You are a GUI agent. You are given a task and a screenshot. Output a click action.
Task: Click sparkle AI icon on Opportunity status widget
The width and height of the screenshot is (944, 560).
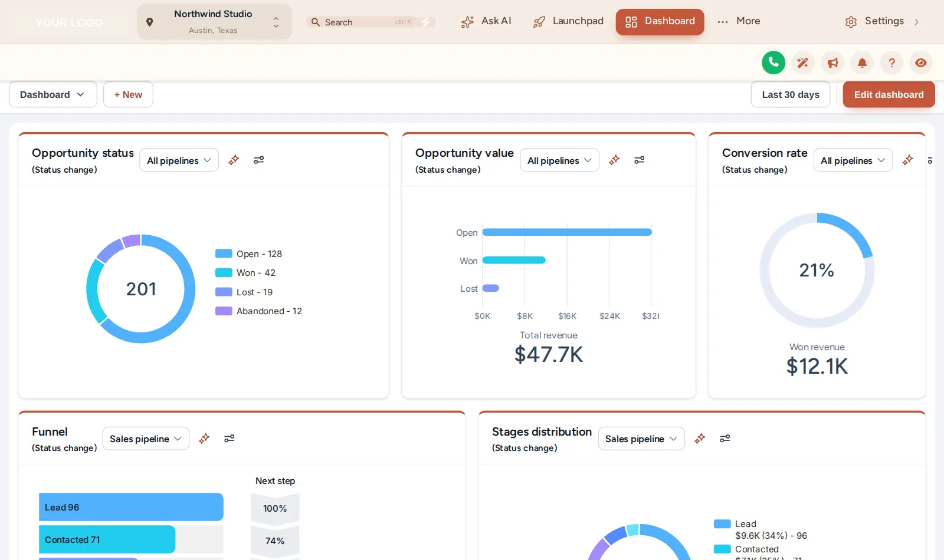[234, 160]
